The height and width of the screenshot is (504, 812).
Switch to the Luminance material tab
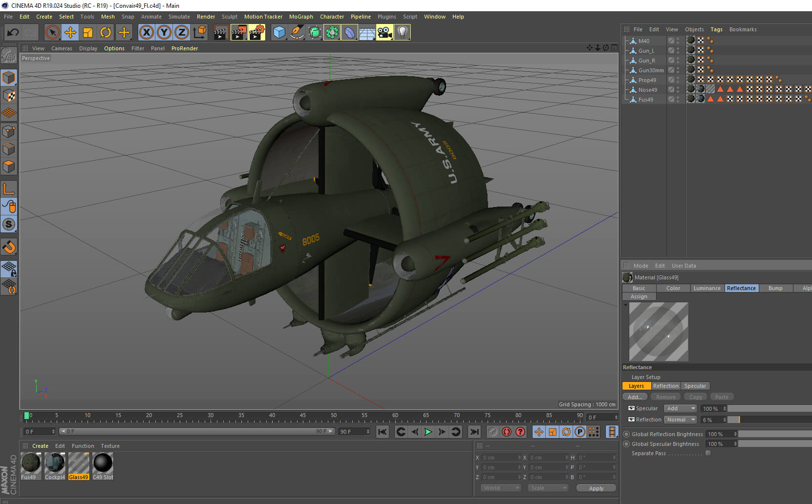coord(706,288)
